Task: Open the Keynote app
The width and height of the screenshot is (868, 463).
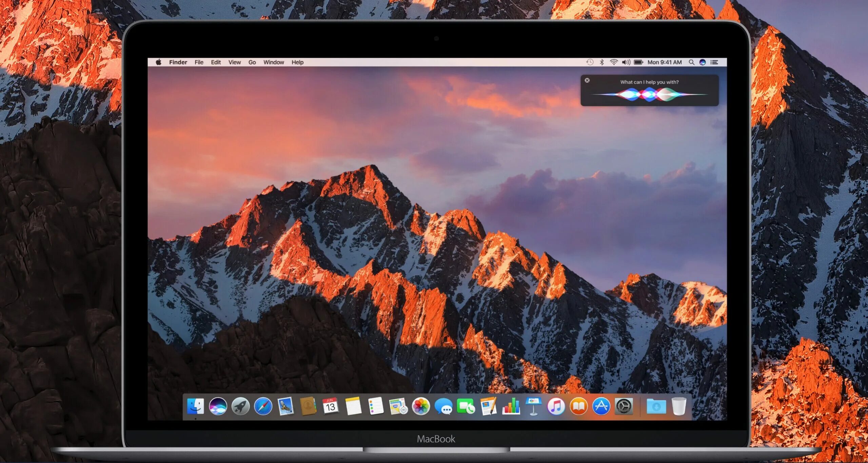Action: coord(533,406)
